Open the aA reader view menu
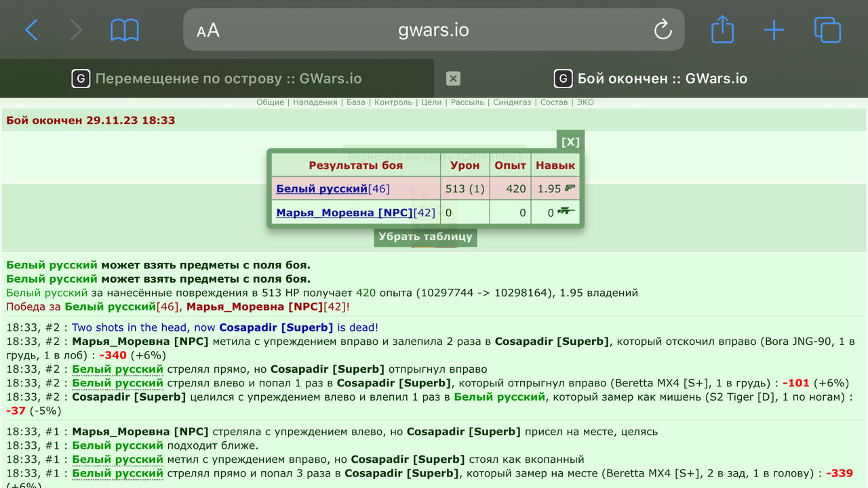This screenshot has width=868, height=488. pos(208,30)
